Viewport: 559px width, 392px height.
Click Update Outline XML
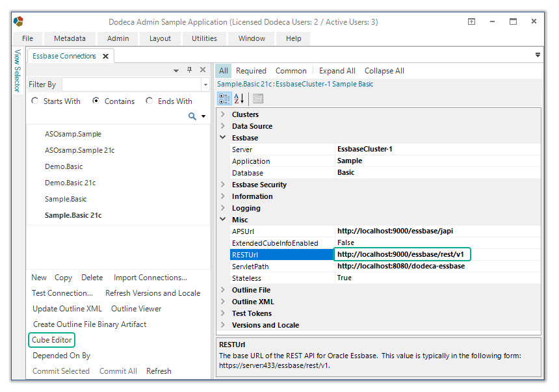pyautogui.click(x=67, y=309)
